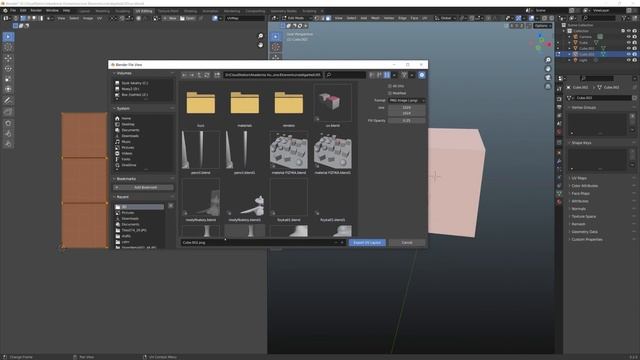Open the Render properties tab

559,99
